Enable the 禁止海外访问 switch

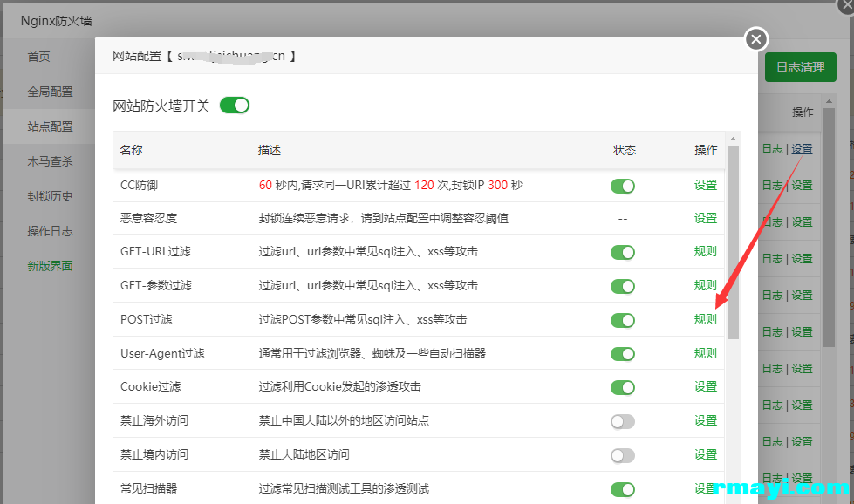pos(623,421)
